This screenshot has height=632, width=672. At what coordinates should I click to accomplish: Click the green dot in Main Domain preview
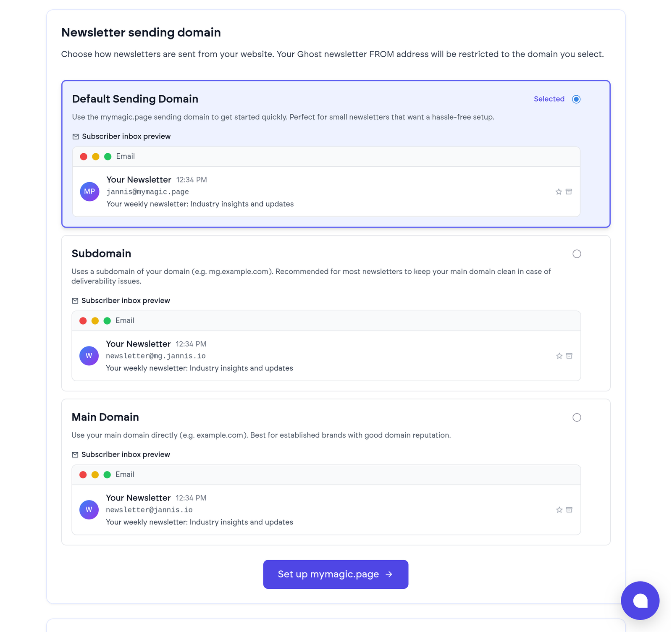pos(107,475)
